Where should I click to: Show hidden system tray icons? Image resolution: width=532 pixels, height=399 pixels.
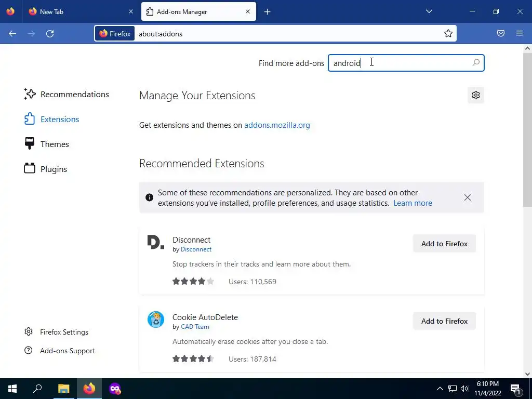point(440,389)
